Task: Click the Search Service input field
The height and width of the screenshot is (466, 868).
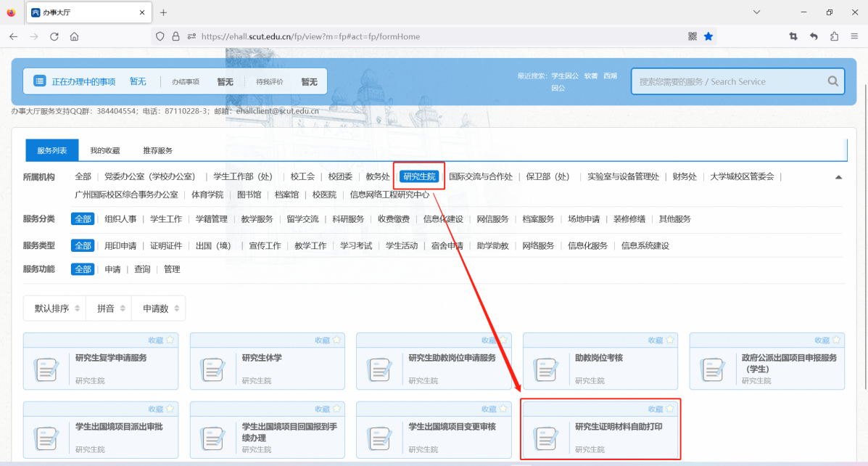Action: pyautogui.click(x=729, y=81)
